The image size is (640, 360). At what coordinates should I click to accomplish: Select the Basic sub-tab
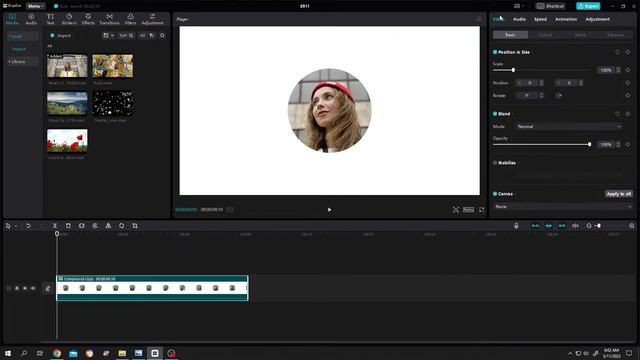click(510, 35)
